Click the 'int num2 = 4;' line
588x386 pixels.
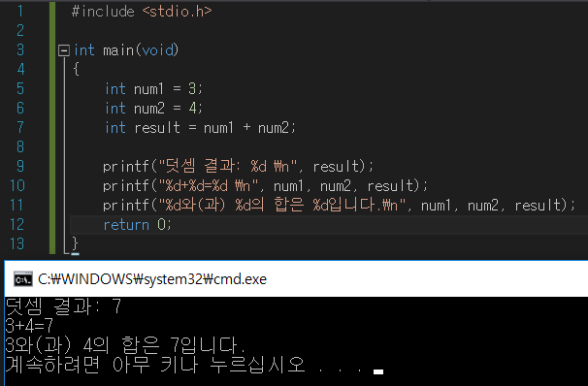point(153,109)
